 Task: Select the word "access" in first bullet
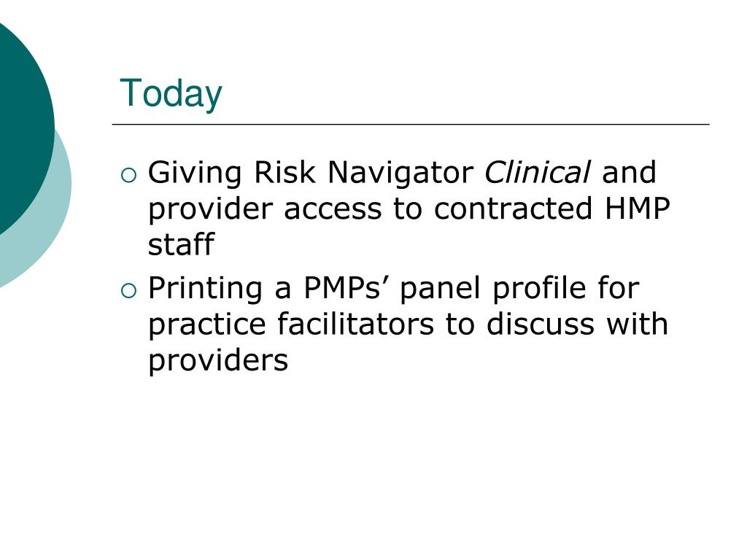tap(333, 210)
